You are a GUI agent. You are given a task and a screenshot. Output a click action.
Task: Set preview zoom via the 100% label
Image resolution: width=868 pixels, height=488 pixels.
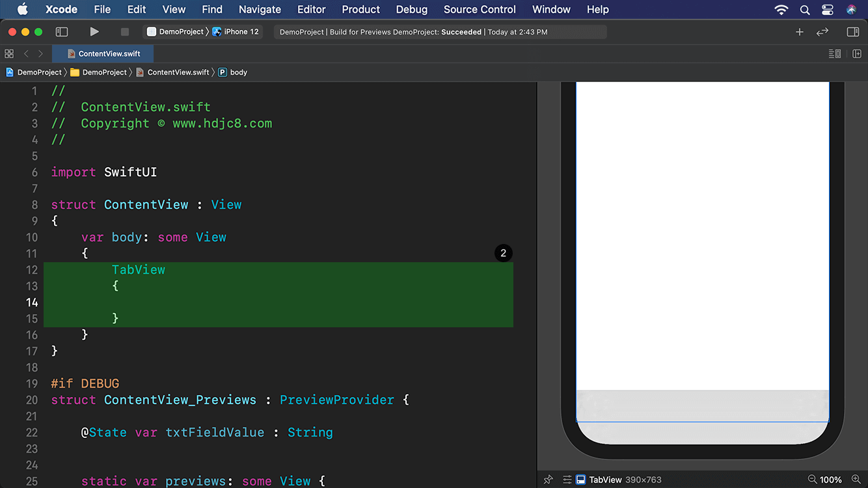point(831,480)
